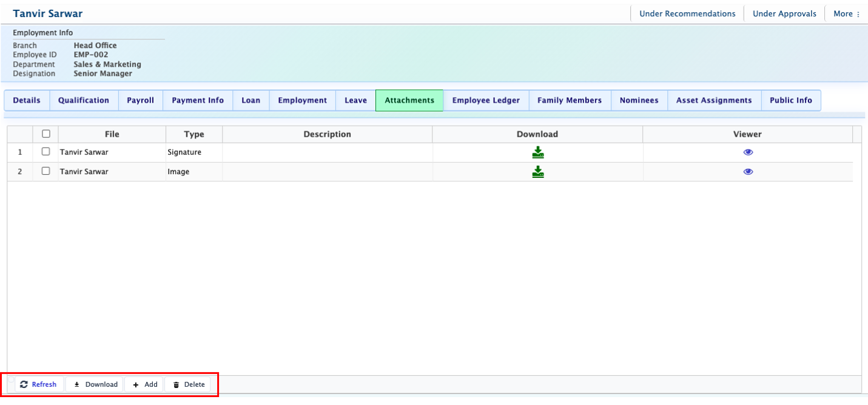Select Tanvir Sarwar file in Image row
The image size is (868, 405).
84,172
